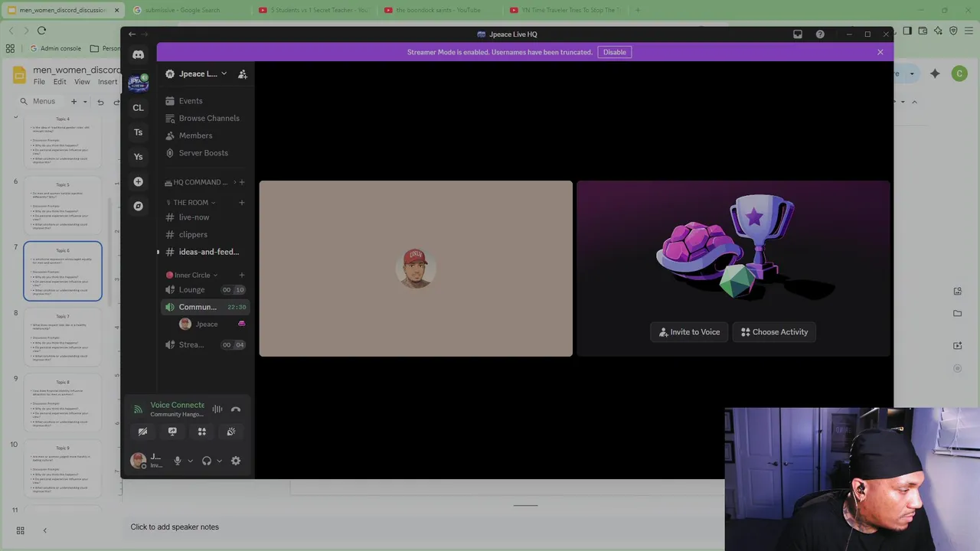The image size is (980, 551).
Task: Click the Add a Server plus icon
Action: 138,181
